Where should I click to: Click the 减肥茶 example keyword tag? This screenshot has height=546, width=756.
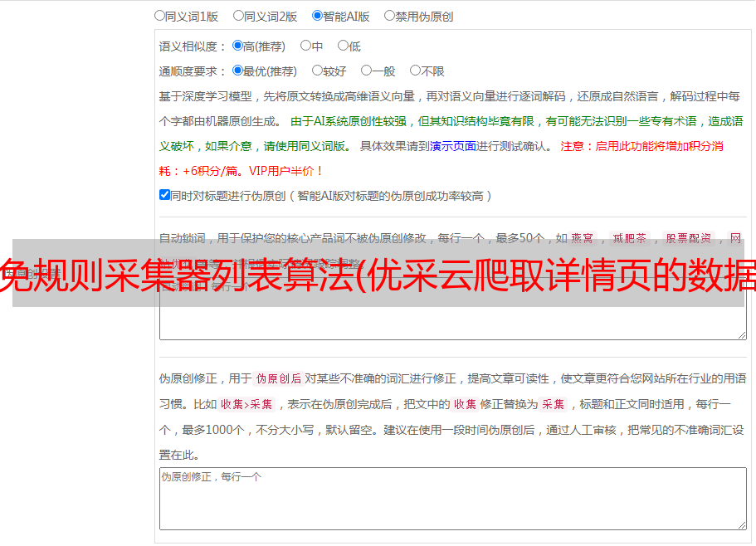click(x=629, y=238)
